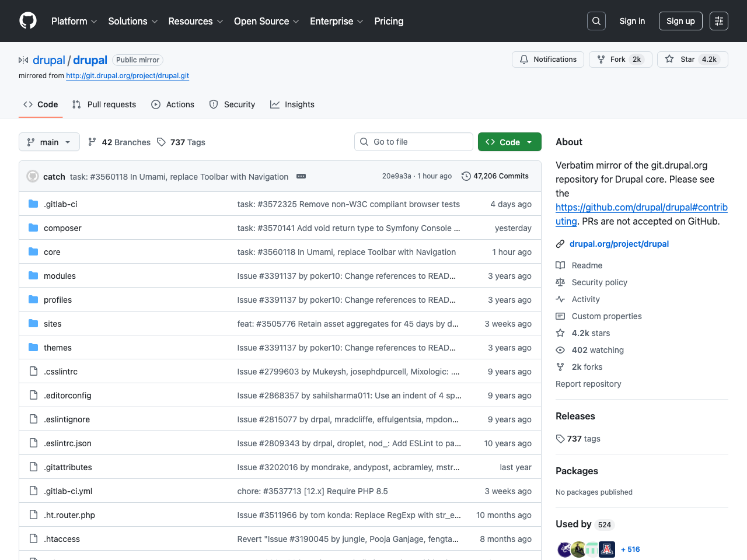The image size is (747, 560).
Task: Open the drupal.org/project/drupal link
Action: (x=619, y=244)
